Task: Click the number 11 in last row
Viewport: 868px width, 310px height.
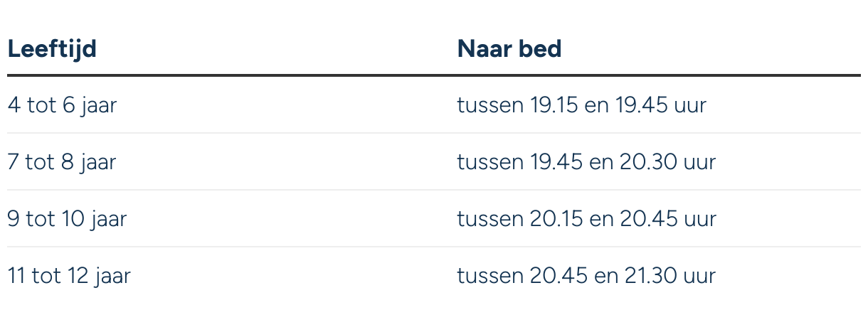Action: click(16, 275)
